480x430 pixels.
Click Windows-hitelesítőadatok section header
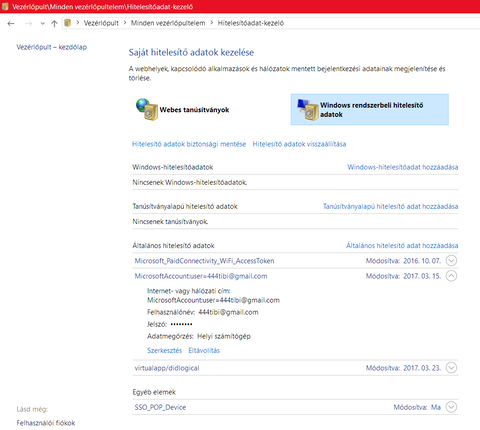pyautogui.click(x=173, y=167)
